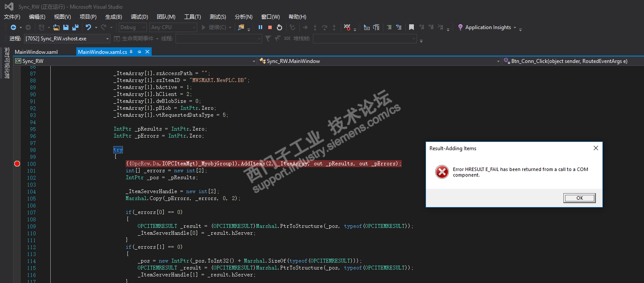The width and height of the screenshot is (644, 283).
Task: Open the View (视图) menu
Action: pyautogui.click(x=62, y=17)
